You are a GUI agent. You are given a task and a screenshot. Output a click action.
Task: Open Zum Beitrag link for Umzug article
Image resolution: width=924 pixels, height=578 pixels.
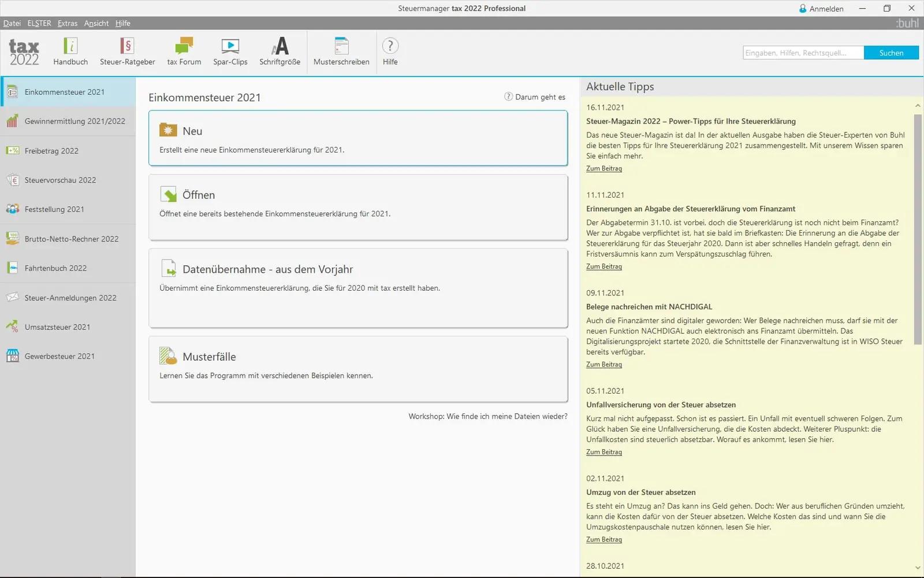coord(604,540)
